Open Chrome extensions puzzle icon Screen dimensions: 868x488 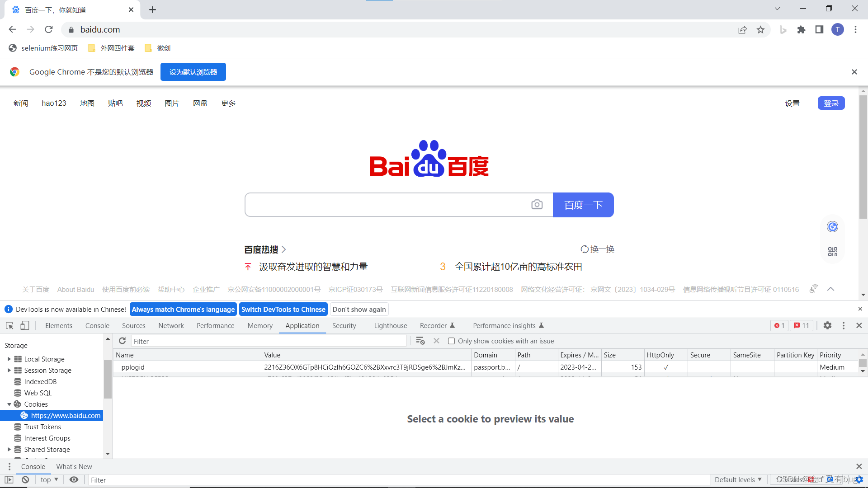801,30
